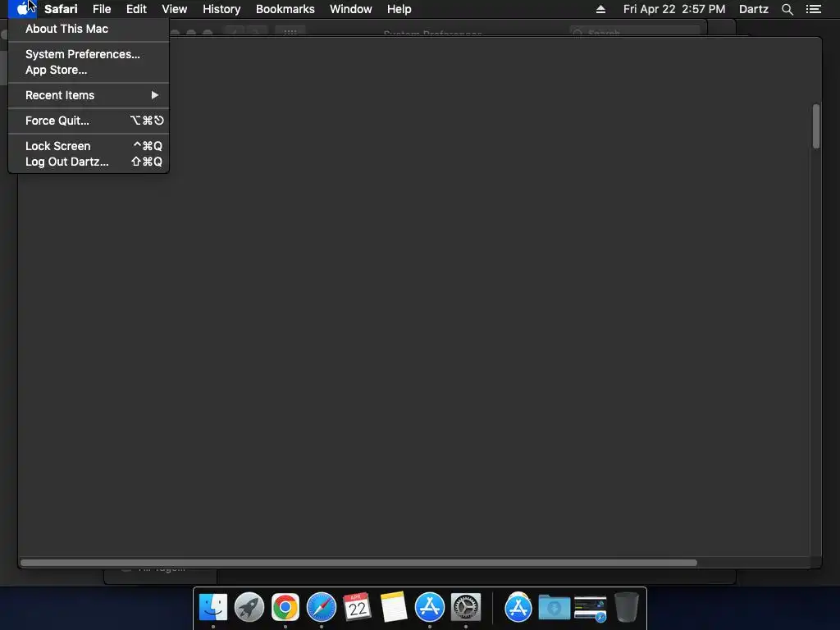Image resolution: width=840 pixels, height=630 pixels.
Task: Open the minimized window thumbnail in Dock
Action: [x=591, y=609]
